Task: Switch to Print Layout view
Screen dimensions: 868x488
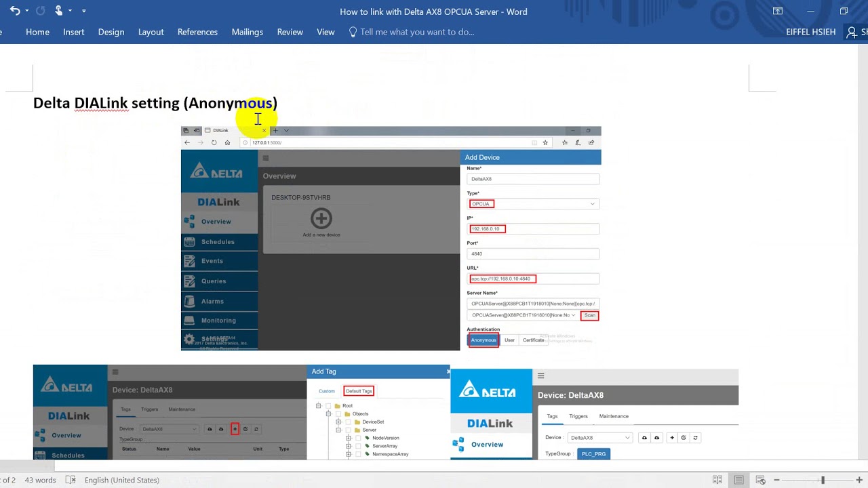Action: point(739,480)
